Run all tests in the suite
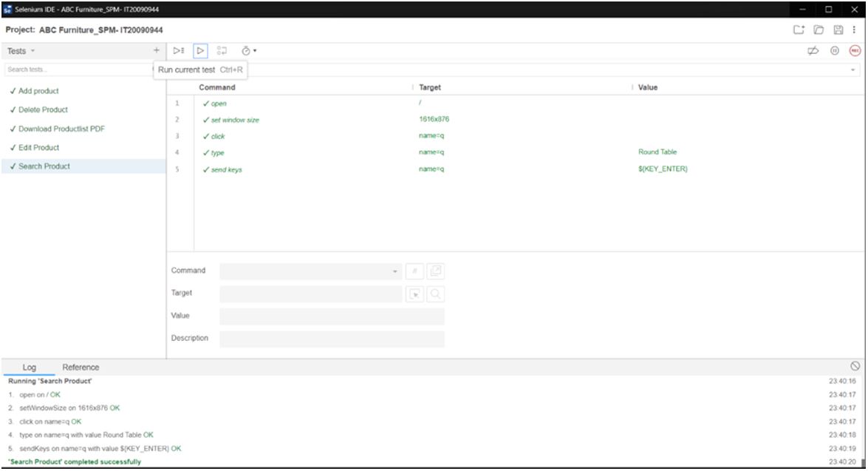This screenshot has height=471, width=868. [x=178, y=50]
